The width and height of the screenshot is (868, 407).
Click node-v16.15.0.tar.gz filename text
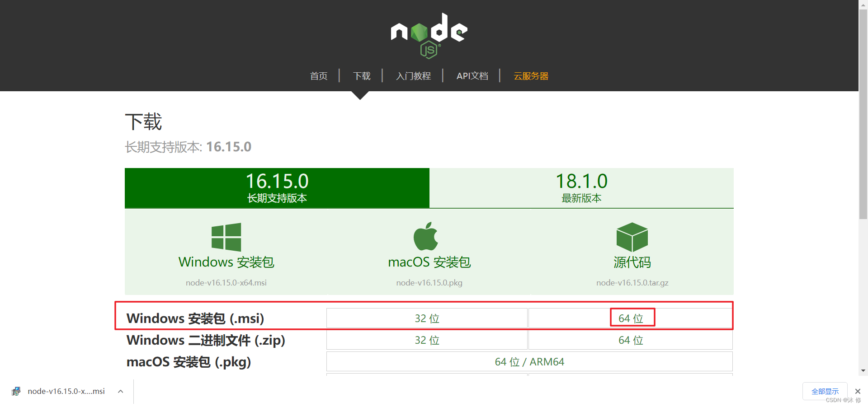click(632, 283)
